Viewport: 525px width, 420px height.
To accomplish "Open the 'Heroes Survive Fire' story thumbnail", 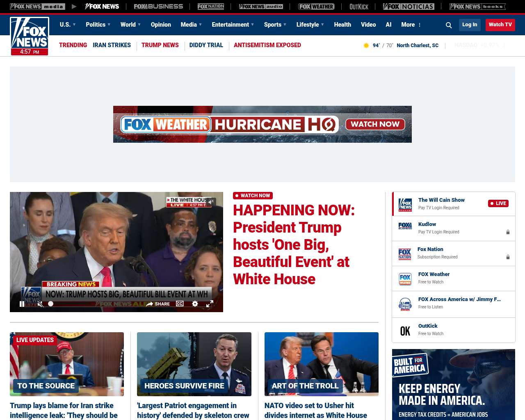I will tap(194, 364).
